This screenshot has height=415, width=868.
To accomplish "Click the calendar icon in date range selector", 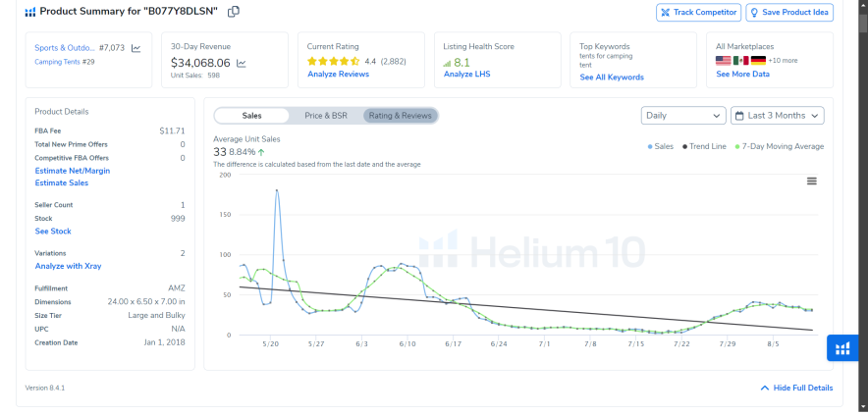I will (x=739, y=116).
